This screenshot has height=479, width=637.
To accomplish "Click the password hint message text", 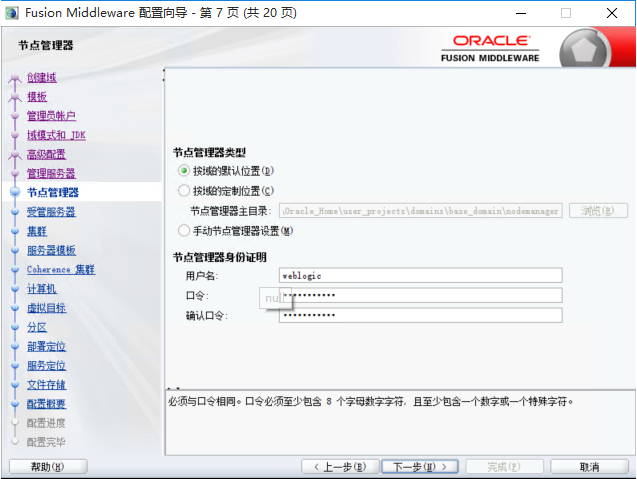I will point(370,402).
